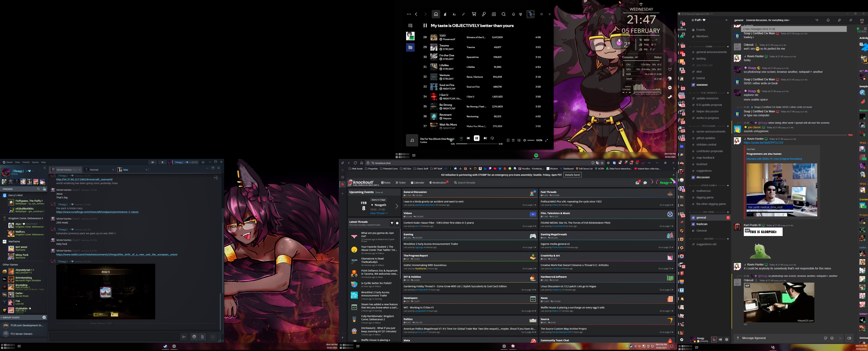Image resolution: width=868 pixels, height=351 pixels.
Task: Open Spotify notifications bell
Action: point(513,14)
